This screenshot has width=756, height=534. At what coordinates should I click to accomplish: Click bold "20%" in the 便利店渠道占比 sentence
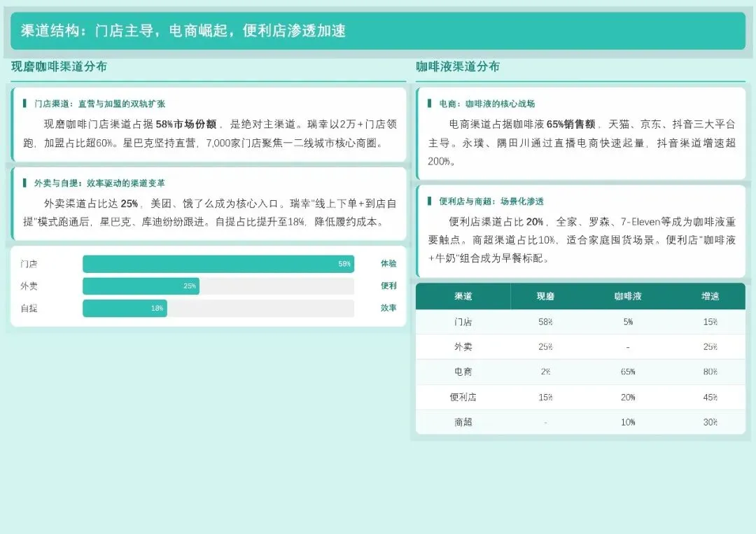coord(535,222)
